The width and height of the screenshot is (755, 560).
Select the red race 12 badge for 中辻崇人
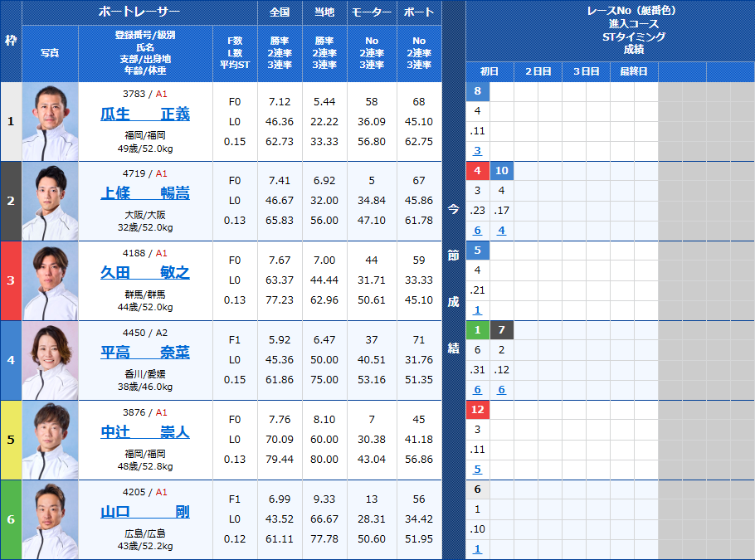pyautogui.click(x=477, y=409)
